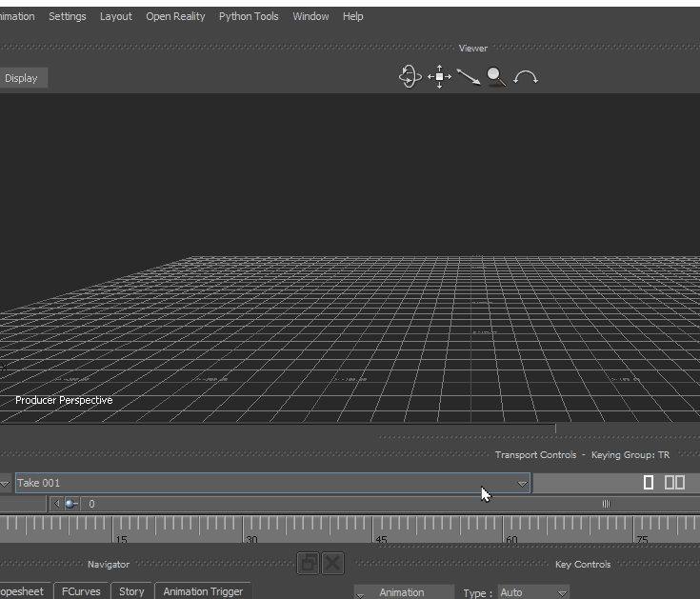Click frame 45 on the timeline ruler
The image size is (700, 599).
pyautogui.click(x=372, y=525)
